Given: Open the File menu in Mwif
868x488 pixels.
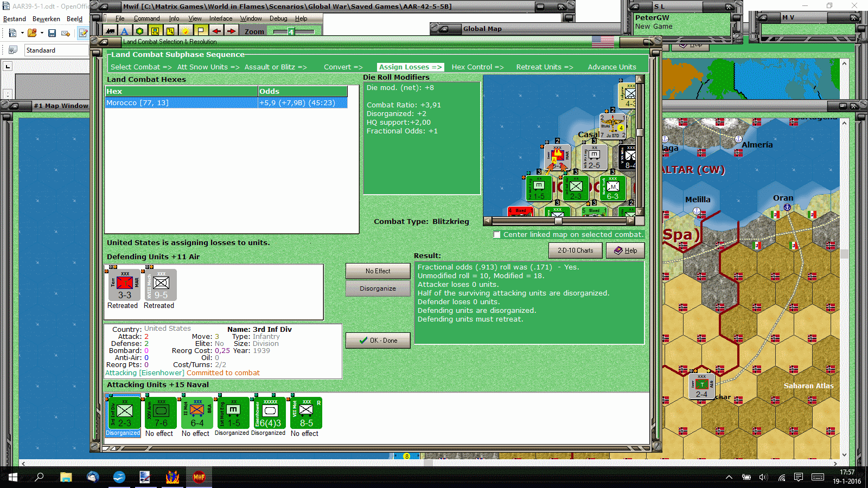Looking at the screenshot, I should [120, 18].
